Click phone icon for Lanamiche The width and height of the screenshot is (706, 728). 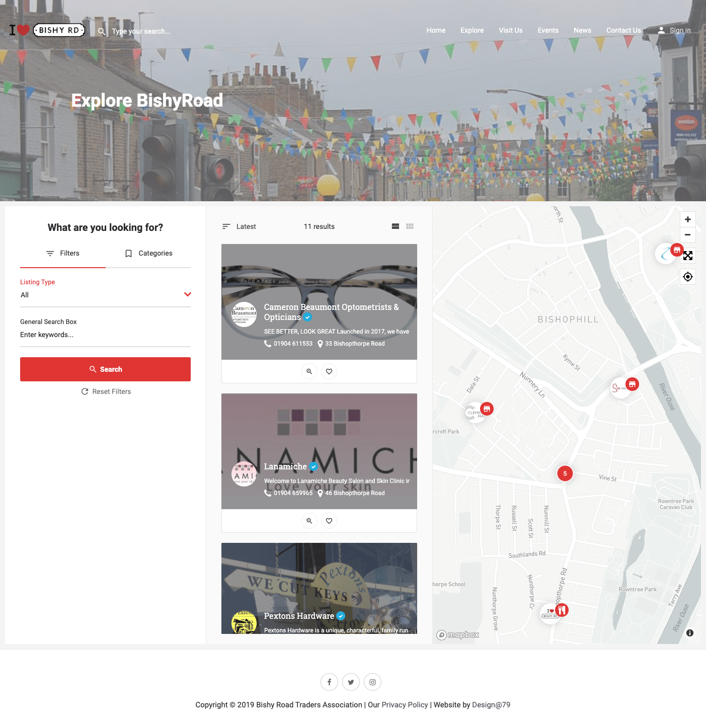click(268, 493)
